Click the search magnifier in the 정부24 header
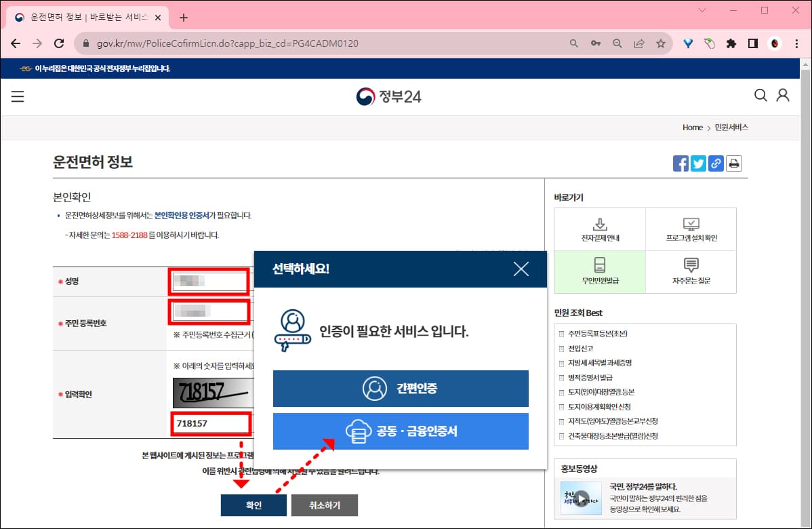The image size is (812, 529). 760,96
